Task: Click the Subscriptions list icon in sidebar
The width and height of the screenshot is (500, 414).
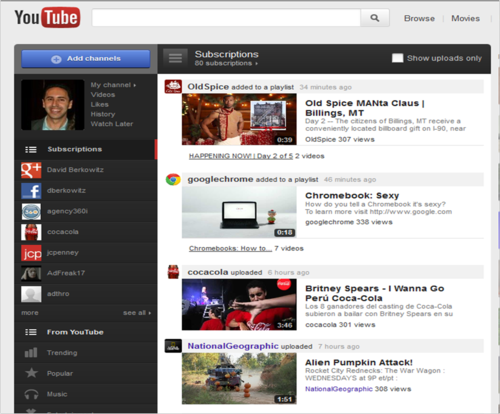Action: click(31, 150)
